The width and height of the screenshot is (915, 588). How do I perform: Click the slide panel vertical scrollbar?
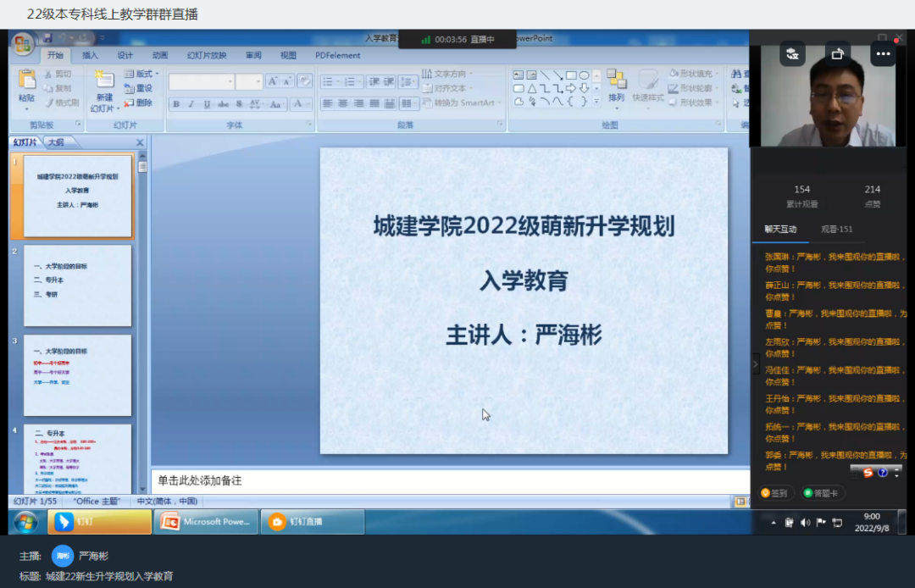(142, 322)
